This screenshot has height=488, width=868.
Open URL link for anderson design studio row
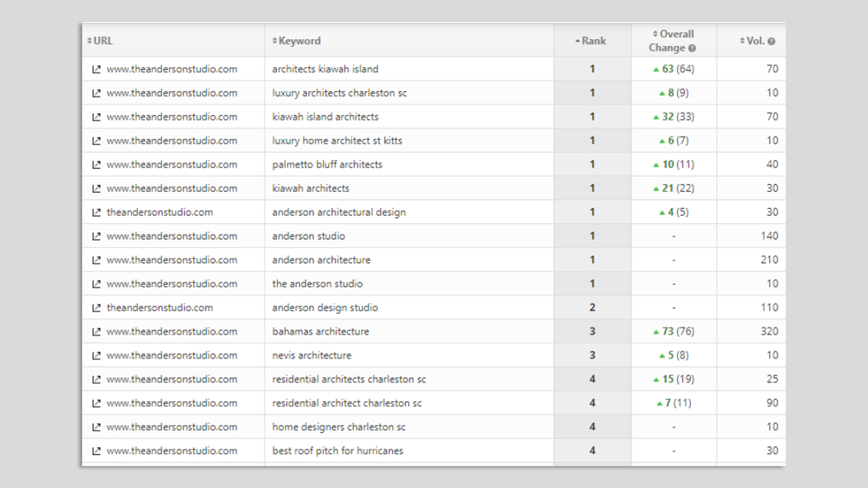[160, 308]
